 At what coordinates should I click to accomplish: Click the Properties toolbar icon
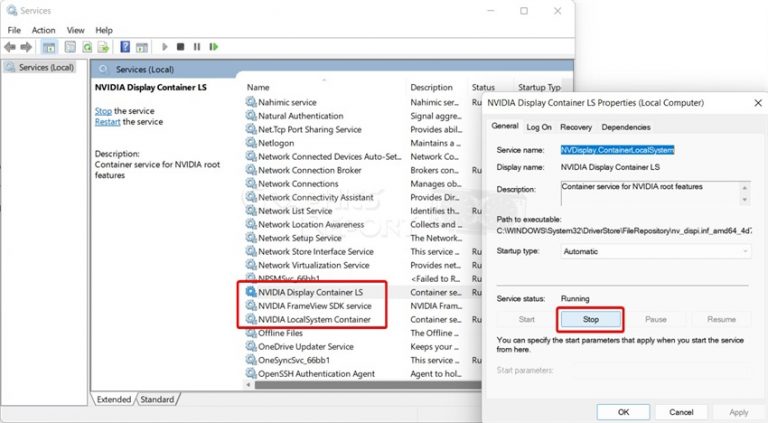click(70, 47)
